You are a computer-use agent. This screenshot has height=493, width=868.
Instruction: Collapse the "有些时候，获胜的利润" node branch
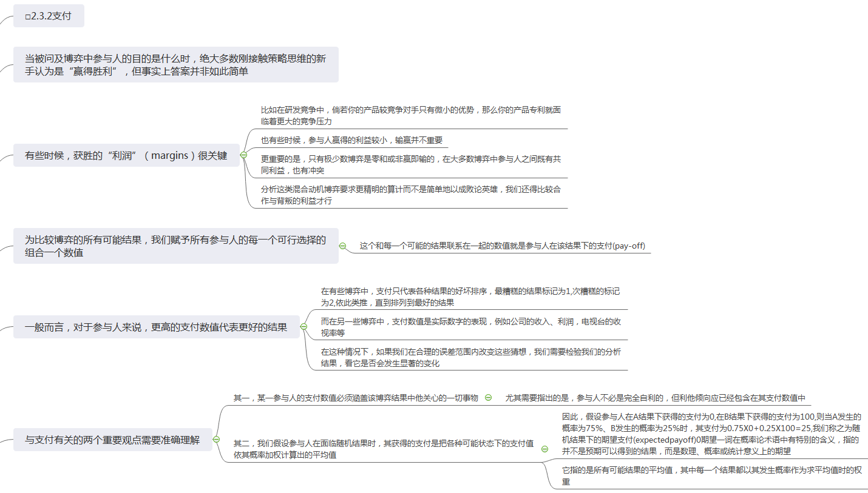(244, 155)
